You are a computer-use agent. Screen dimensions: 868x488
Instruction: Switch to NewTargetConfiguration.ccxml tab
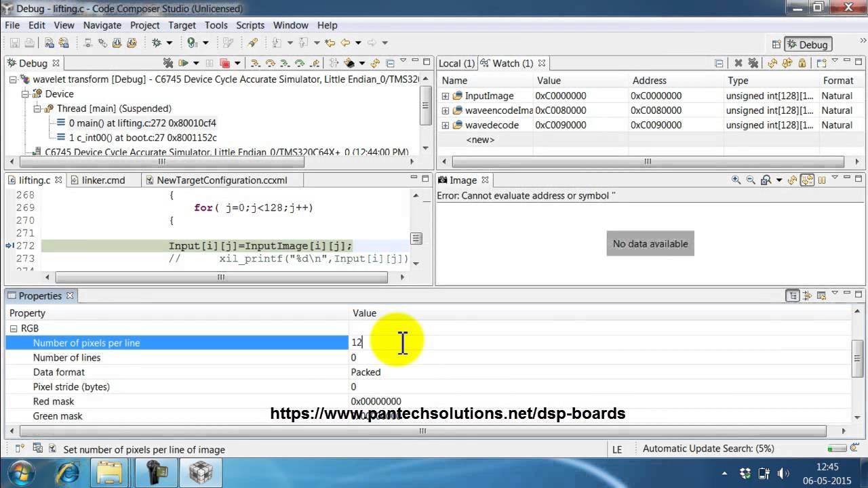coord(222,180)
